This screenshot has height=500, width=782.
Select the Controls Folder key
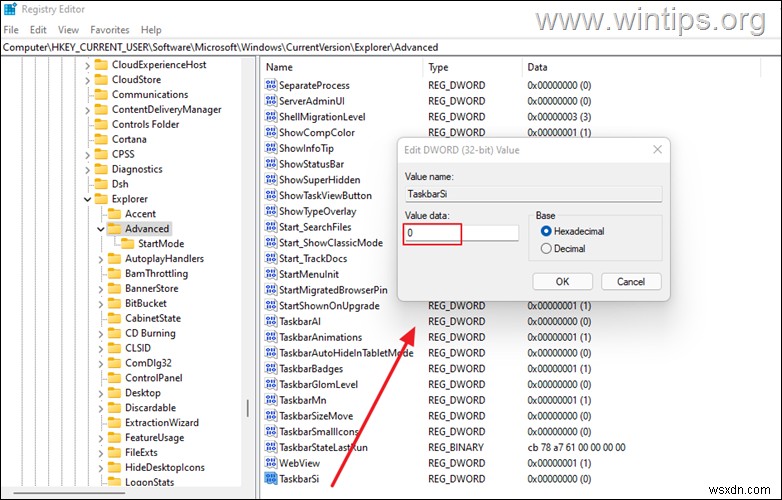click(145, 124)
